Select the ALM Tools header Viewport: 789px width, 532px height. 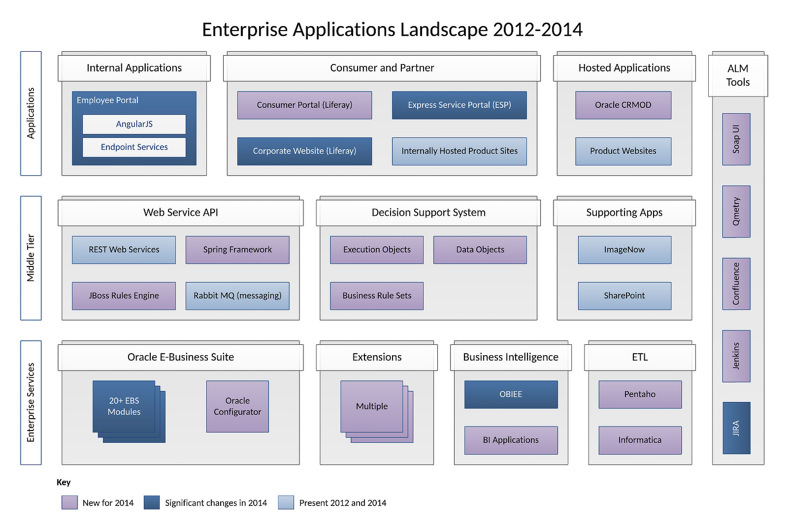(x=738, y=75)
